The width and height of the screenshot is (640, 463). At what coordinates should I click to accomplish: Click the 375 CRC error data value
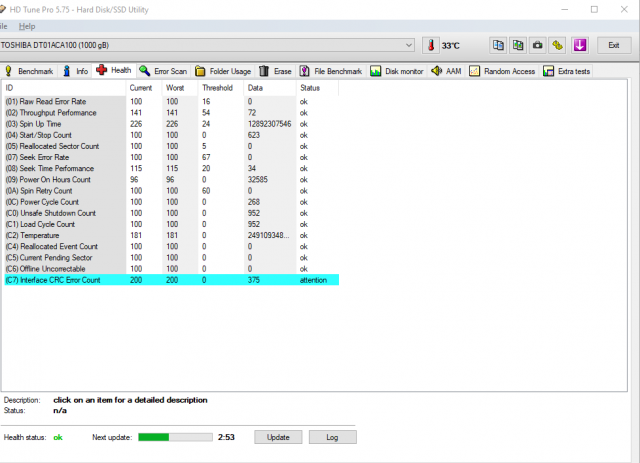[x=253, y=280]
